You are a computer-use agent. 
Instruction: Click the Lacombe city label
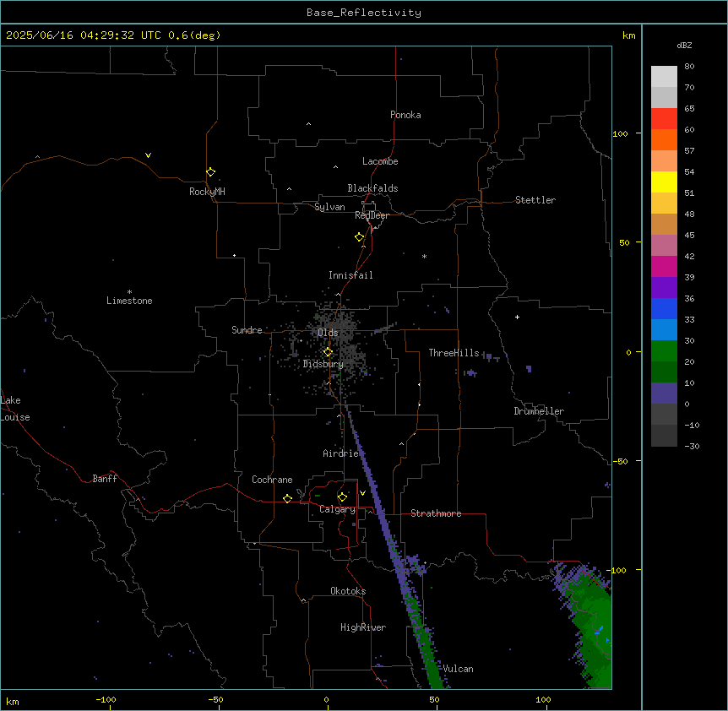[x=380, y=161]
